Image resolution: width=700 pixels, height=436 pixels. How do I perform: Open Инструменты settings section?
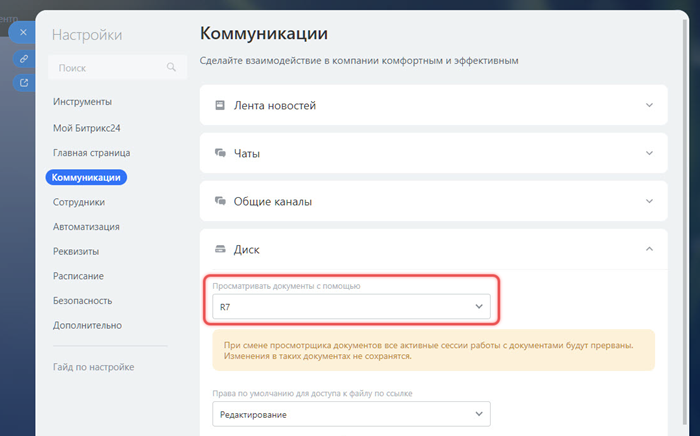pyautogui.click(x=82, y=102)
